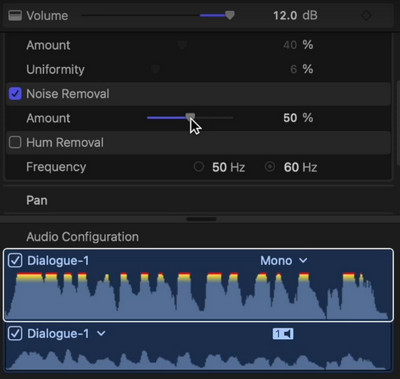Click the Volume slider handle
The image size is (400, 379).
point(230,15)
